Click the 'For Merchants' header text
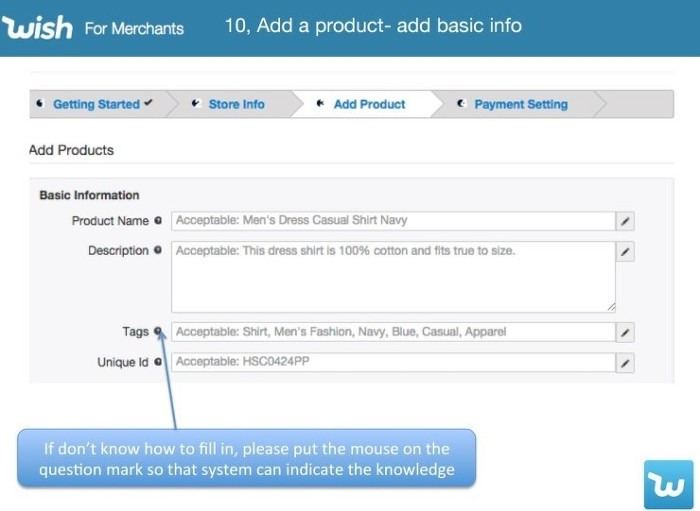 pos(134,28)
